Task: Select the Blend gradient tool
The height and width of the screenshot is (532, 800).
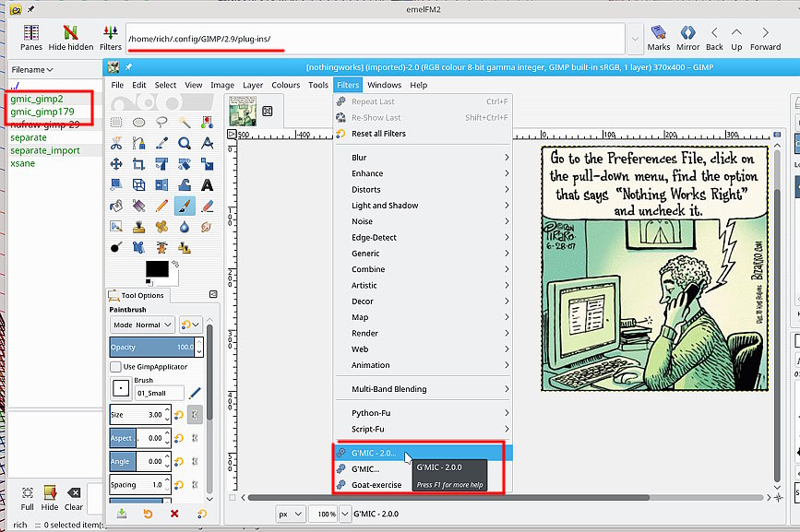Action: tap(138, 206)
